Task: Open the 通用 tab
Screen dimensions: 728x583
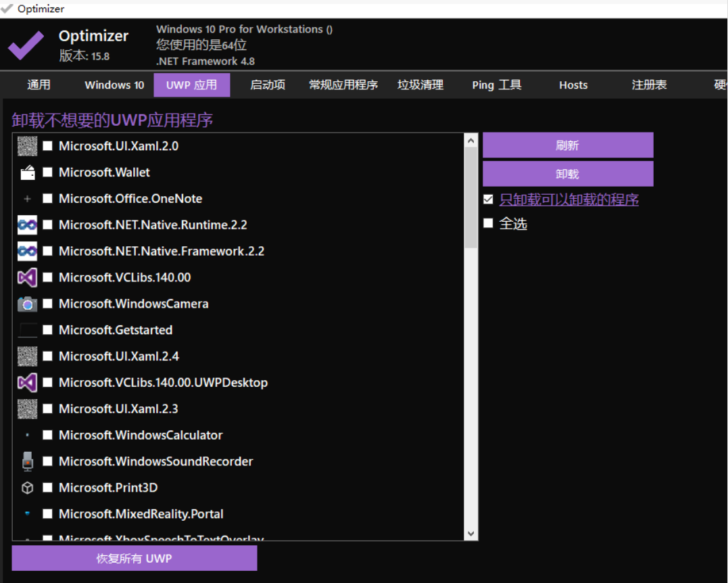Action: [x=39, y=85]
